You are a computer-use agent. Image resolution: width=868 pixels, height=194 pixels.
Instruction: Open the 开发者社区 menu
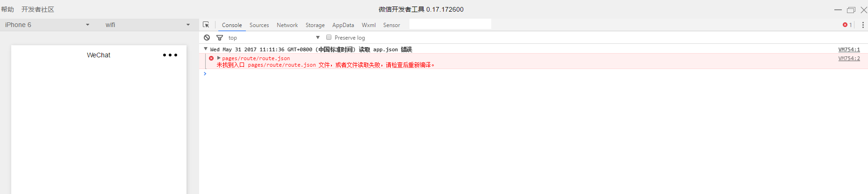[38, 9]
